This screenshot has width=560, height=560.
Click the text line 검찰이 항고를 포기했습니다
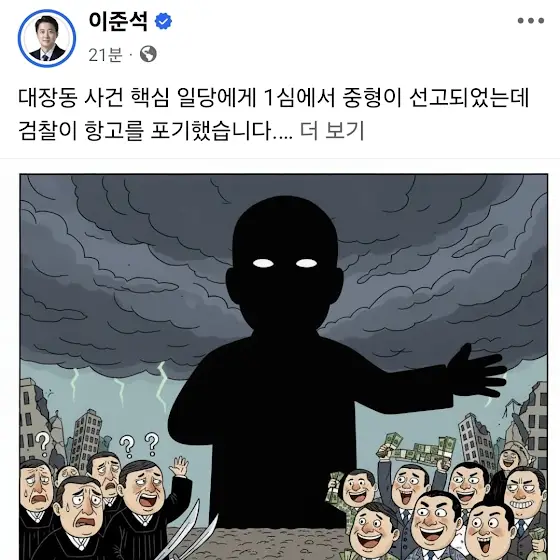point(155,130)
